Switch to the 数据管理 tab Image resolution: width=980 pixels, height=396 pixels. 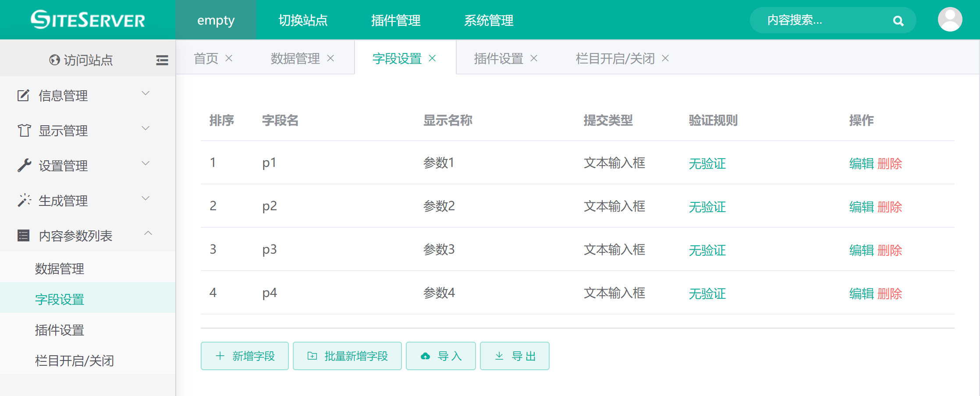pos(295,58)
